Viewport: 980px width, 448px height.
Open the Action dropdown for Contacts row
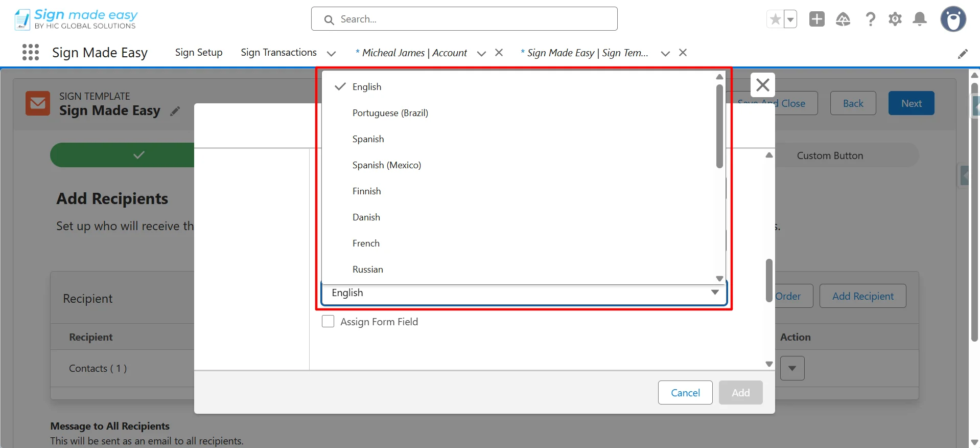pyautogui.click(x=792, y=368)
